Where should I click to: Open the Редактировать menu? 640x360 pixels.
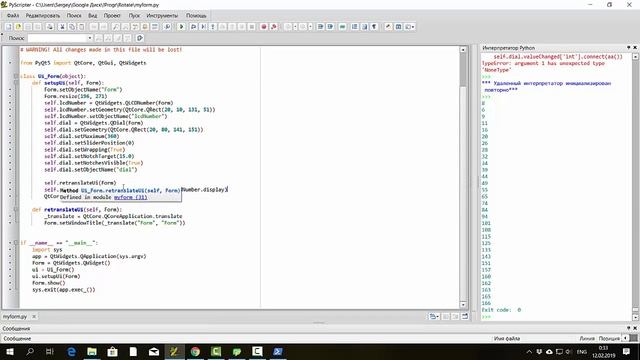click(43, 16)
